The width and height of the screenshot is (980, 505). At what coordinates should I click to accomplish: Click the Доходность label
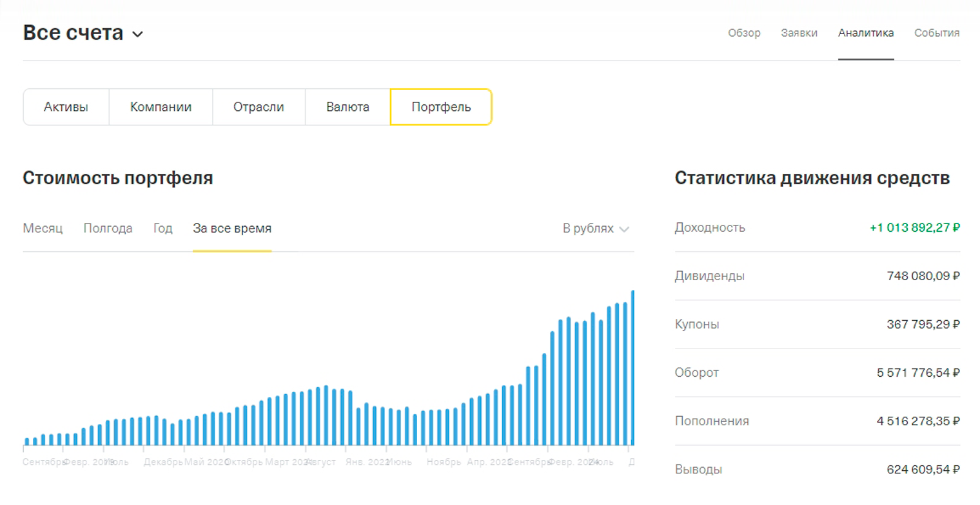[710, 227]
